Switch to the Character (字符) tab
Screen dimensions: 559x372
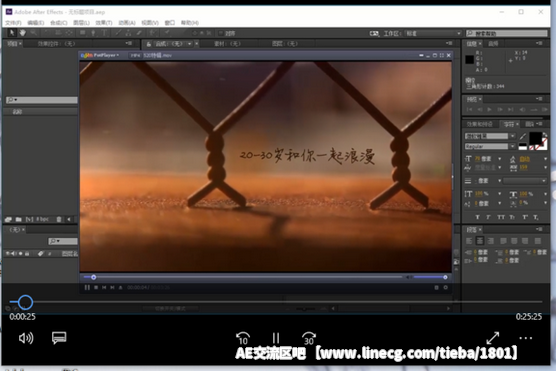[x=509, y=124]
